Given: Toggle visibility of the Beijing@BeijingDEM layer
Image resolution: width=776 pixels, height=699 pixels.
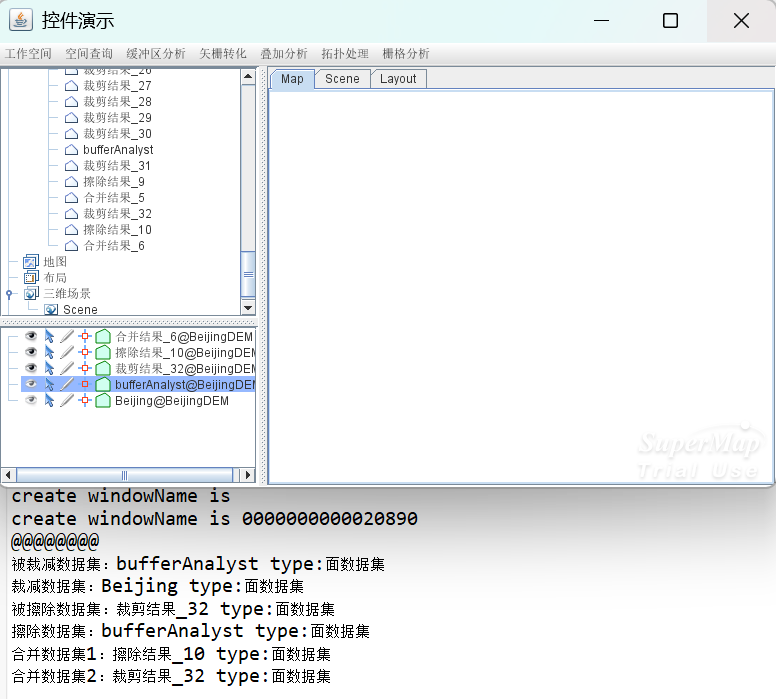Looking at the screenshot, I should [x=31, y=401].
